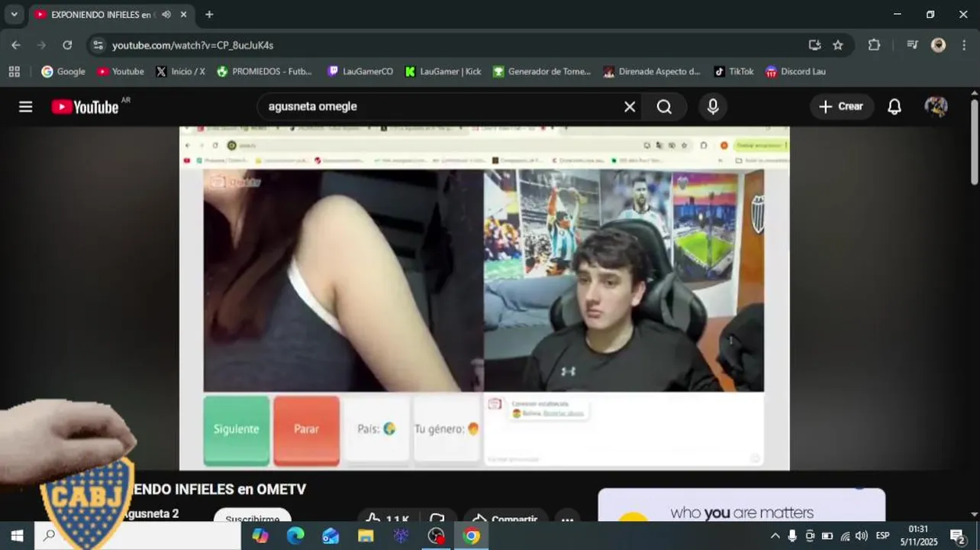Click the video player area
Image resolution: width=980 pixels, height=550 pixels.
coord(484,298)
